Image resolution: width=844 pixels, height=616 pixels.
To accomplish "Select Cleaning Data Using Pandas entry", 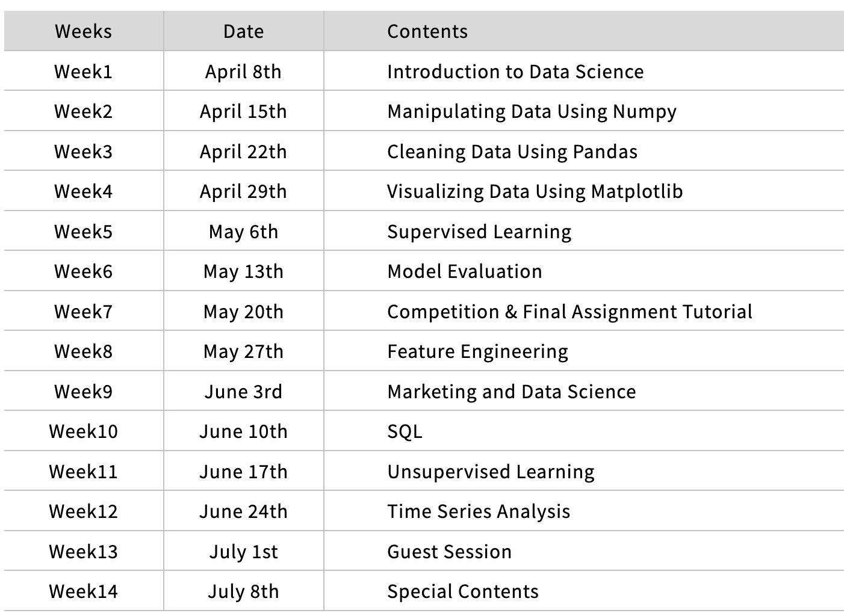I will click(x=512, y=152).
